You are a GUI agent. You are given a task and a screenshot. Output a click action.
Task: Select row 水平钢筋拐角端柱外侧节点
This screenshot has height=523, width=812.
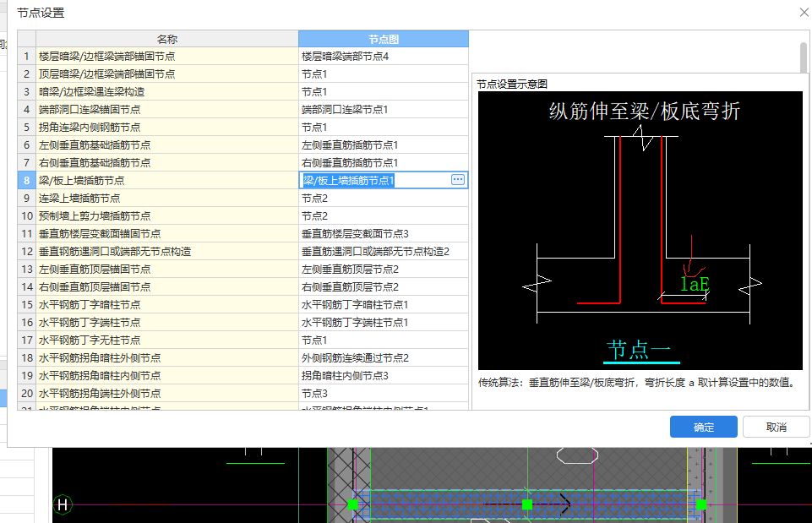(x=166, y=393)
